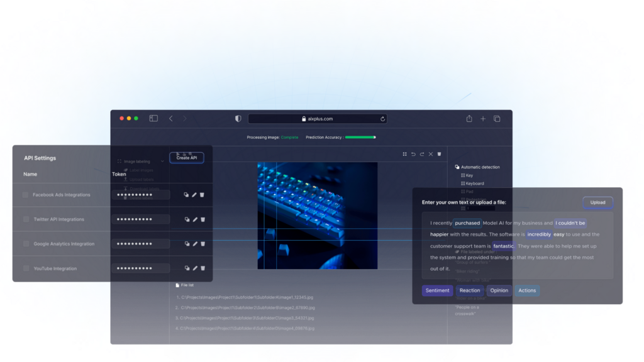Click the keyboard photo in the canvas
The width and height of the screenshot is (644, 362).
point(318,216)
